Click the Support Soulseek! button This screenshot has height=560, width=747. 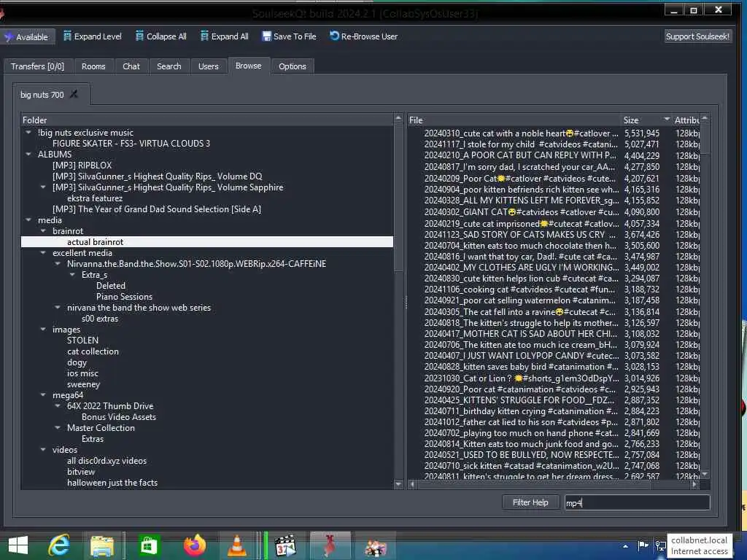coord(697,36)
